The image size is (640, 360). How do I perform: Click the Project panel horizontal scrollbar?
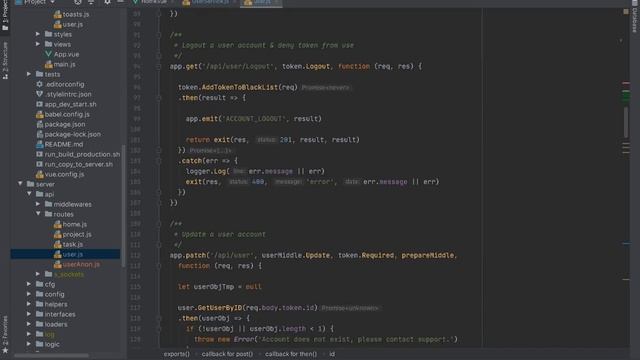(x=51, y=356)
